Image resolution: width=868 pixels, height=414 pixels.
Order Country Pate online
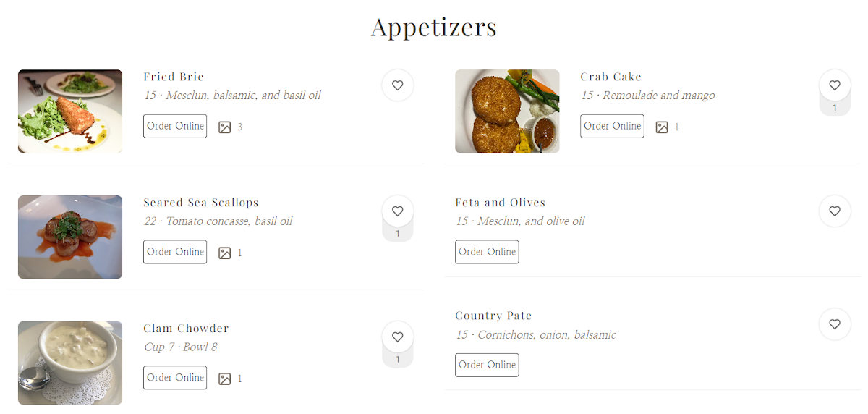click(x=487, y=365)
